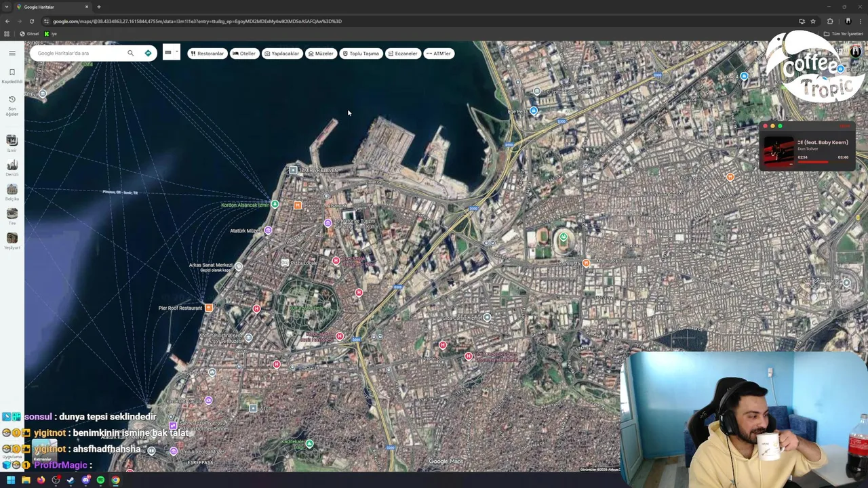Filter map by Toplu Taşıma
868x488 pixels.
[x=361, y=54]
